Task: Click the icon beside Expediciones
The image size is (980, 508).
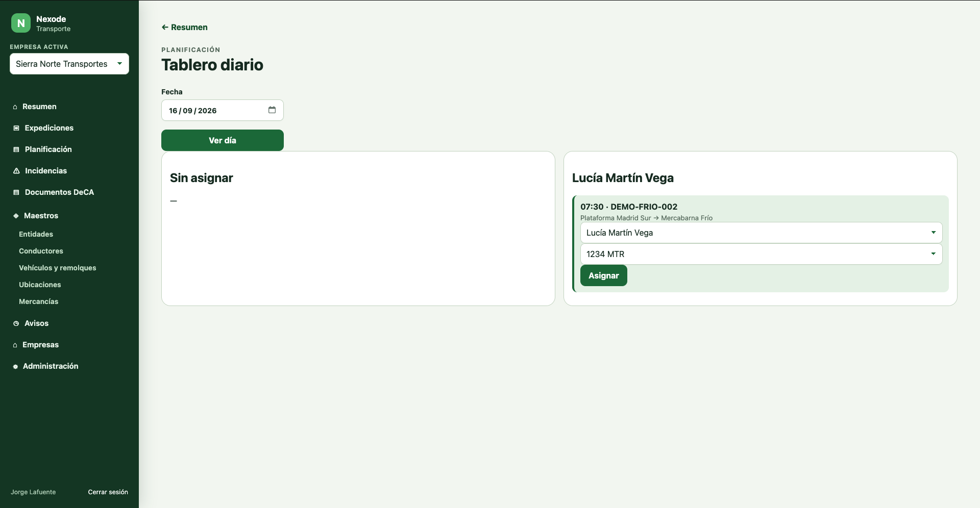Action: click(x=16, y=128)
